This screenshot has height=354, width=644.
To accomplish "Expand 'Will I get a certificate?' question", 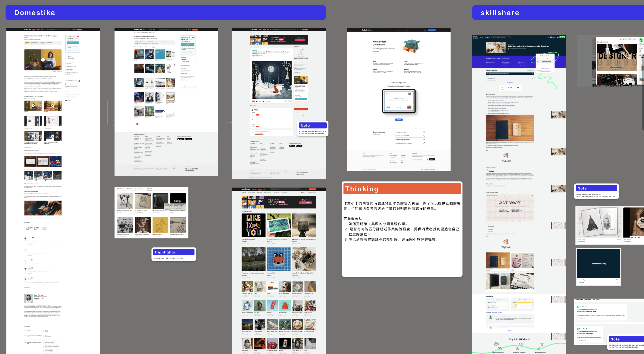I will coord(424,132).
